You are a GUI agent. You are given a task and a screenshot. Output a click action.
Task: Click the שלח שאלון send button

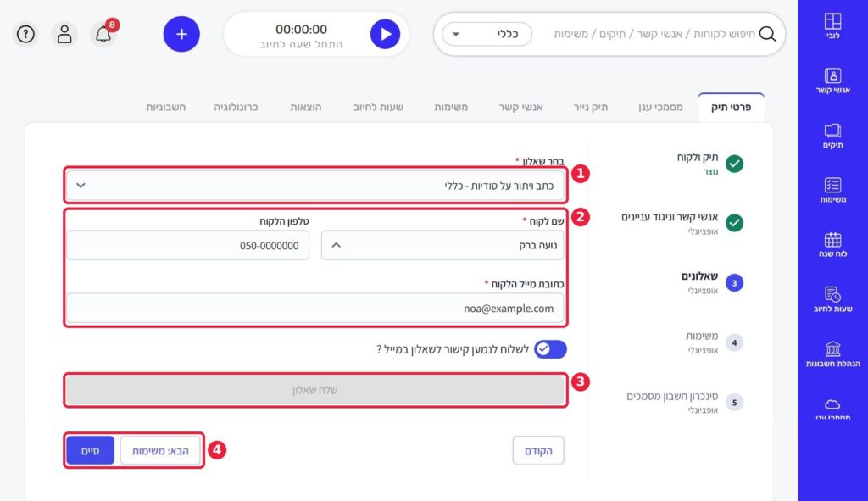tap(315, 390)
